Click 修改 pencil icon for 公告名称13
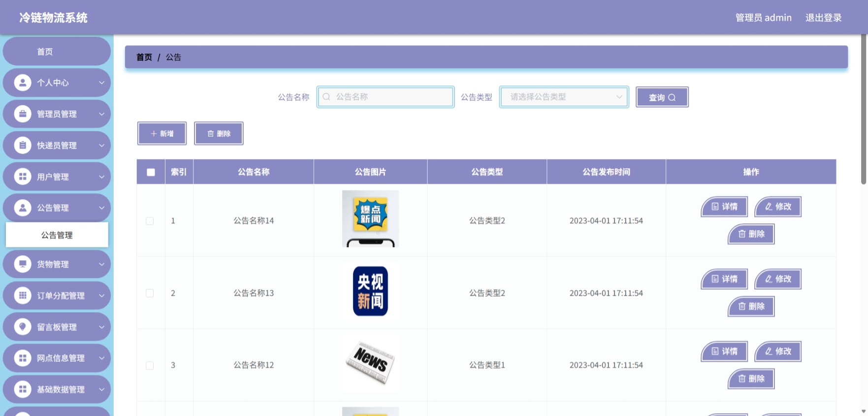This screenshot has width=868, height=416. pos(769,279)
